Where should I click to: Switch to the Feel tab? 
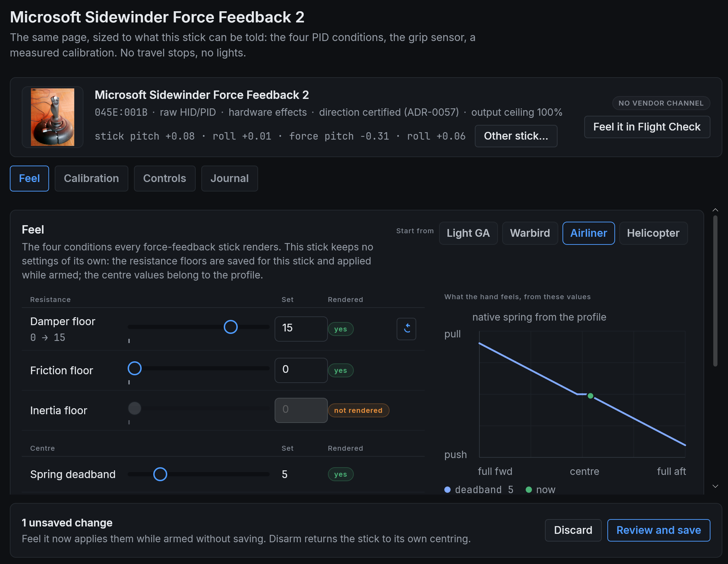click(x=29, y=178)
